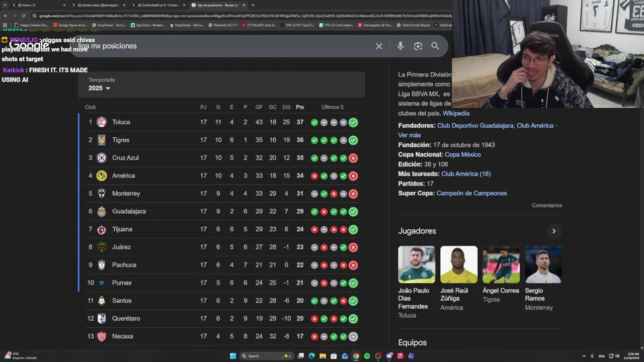The image size is (644, 362).
Task: Switch to the OneFootball on X tab
Action: pos(158,5)
